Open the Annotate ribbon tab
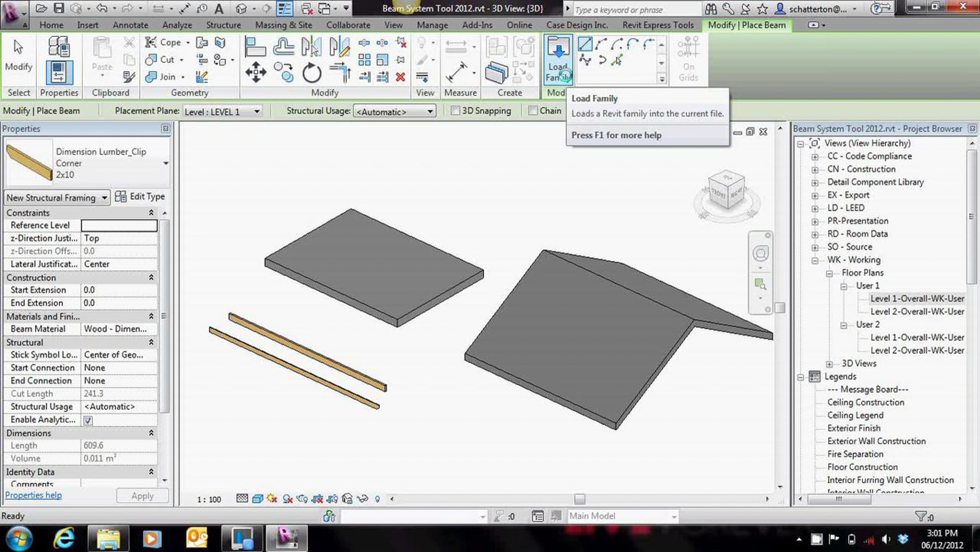Viewport: 980px width, 552px height. click(131, 25)
